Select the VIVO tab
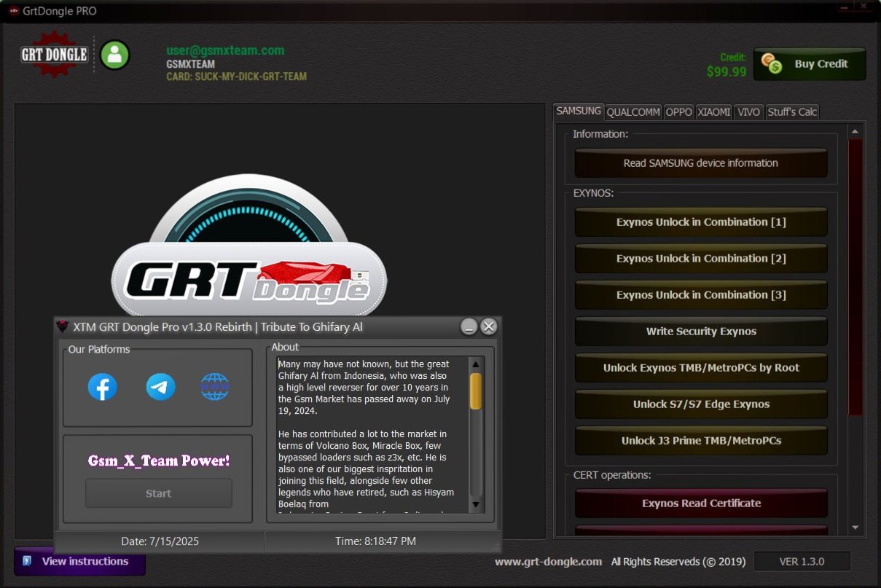The image size is (881, 588). tap(748, 112)
